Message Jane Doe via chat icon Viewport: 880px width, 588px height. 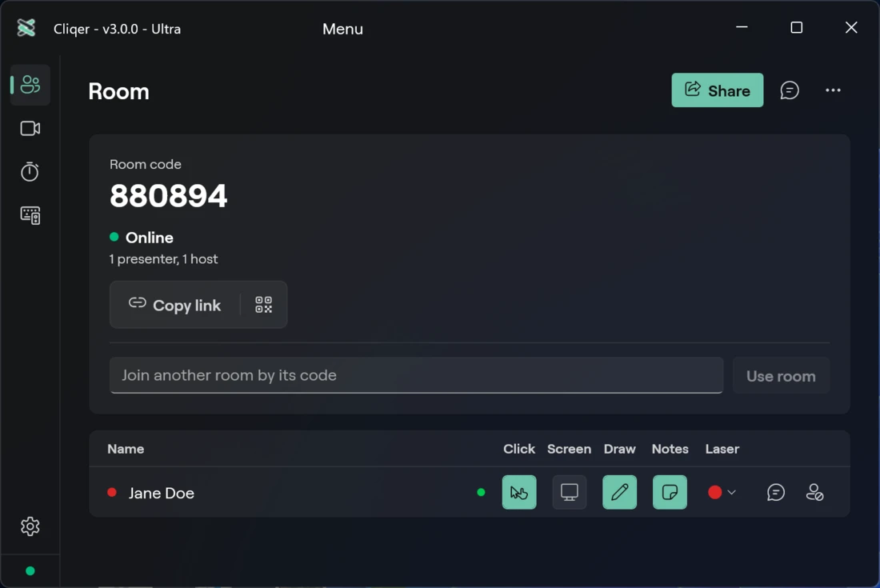click(x=776, y=492)
